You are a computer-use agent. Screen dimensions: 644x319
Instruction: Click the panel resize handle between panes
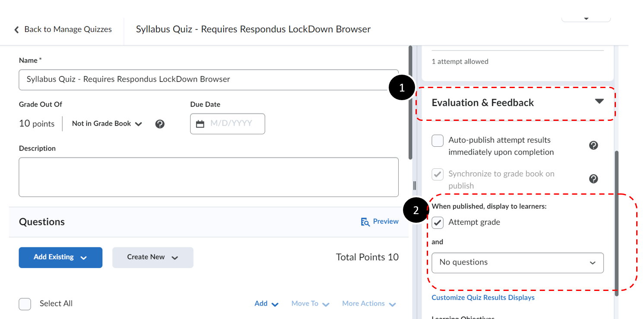click(x=415, y=186)
